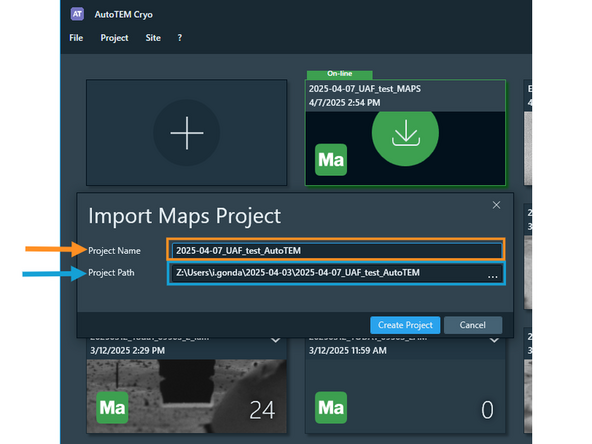Click Ma badge on the 2:29 PM project card
The height and width of the screenshot is (444, 592).
[x=112, y=407]
